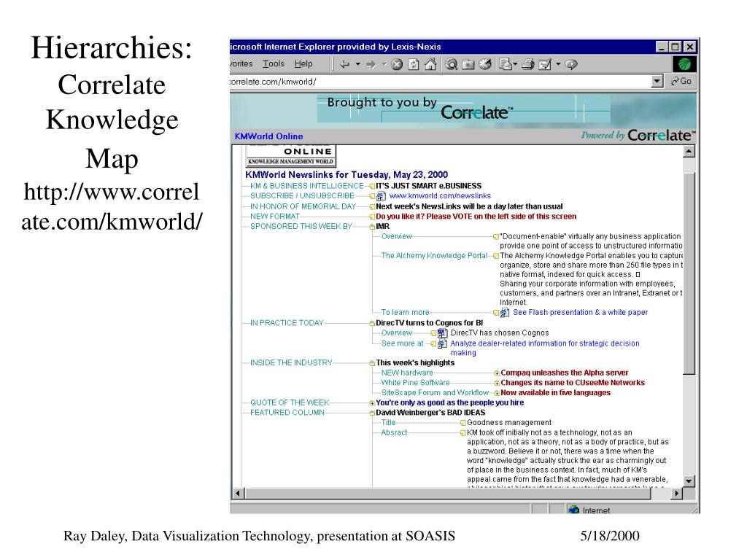
Task: Click the Internet zone status bar icon
Action: pyautogui.click(x=574, y=510)
